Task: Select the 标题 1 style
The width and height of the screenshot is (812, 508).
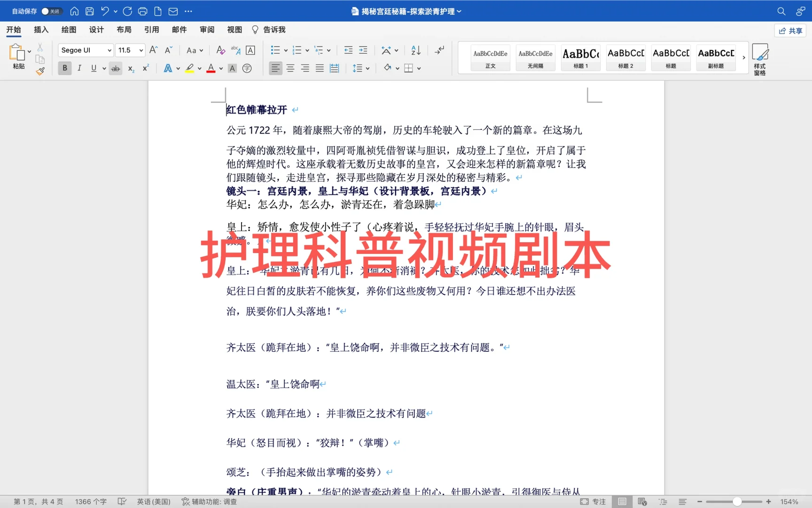Action: click(580, 57)
